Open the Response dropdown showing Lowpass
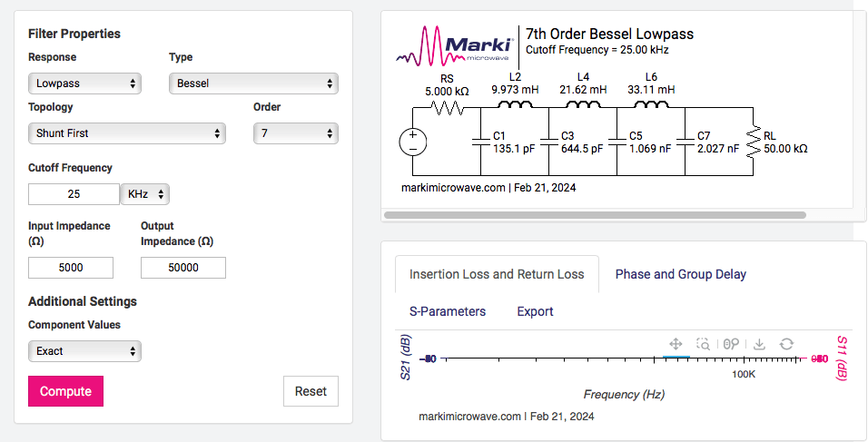 click(x=84, y=83)
